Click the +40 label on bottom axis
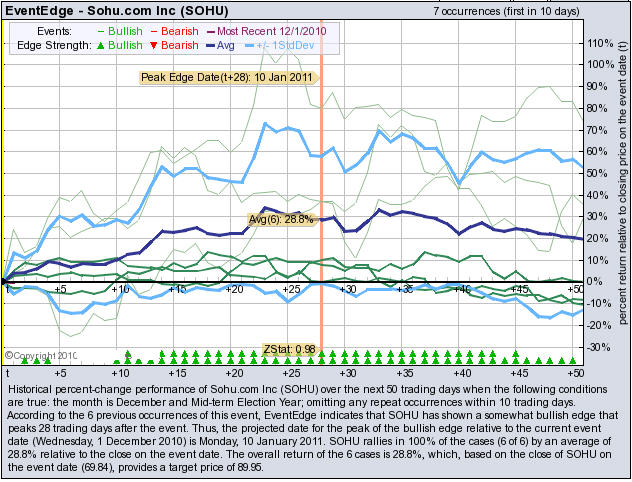The width and height of the screenshot is (632, 482). click(x=462, y=373)
